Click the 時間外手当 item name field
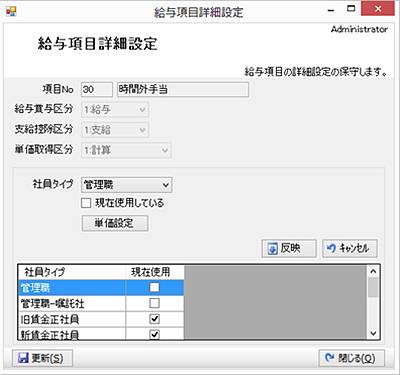 pos(183,90)
